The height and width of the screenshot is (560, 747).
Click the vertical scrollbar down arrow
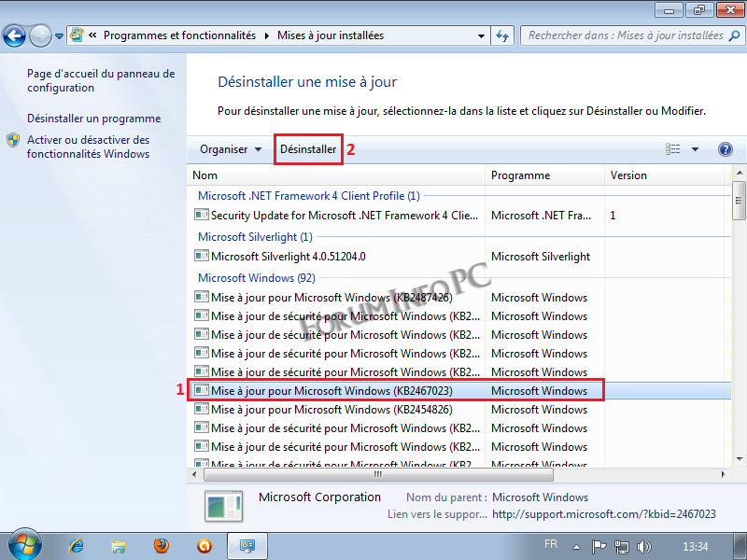[x=739, y=459]
